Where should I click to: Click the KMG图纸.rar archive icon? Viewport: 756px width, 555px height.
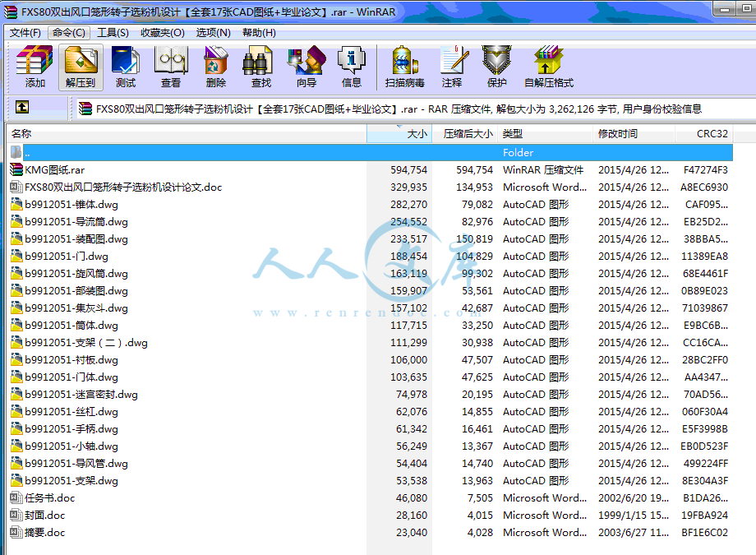tap(16, 169)
